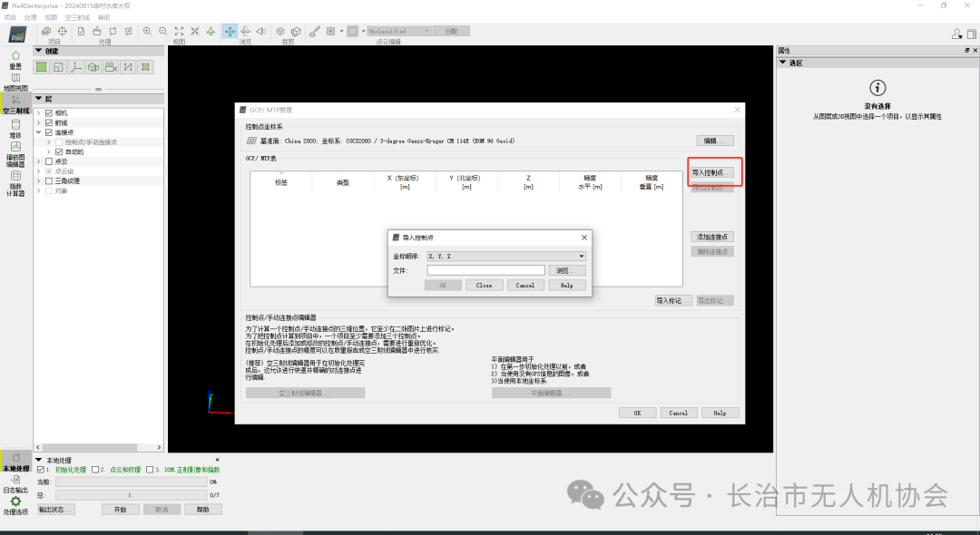Click the zoom out magnifier icon
The height and width of the screenshot is (535, 980).
click(163, 31)
